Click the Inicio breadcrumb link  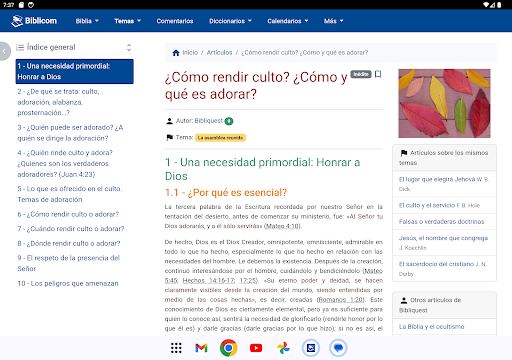click(x=190, y=53)
